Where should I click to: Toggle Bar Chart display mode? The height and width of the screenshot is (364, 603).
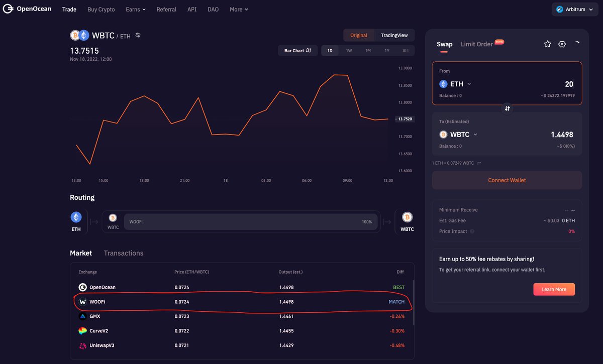click(297, 51)
